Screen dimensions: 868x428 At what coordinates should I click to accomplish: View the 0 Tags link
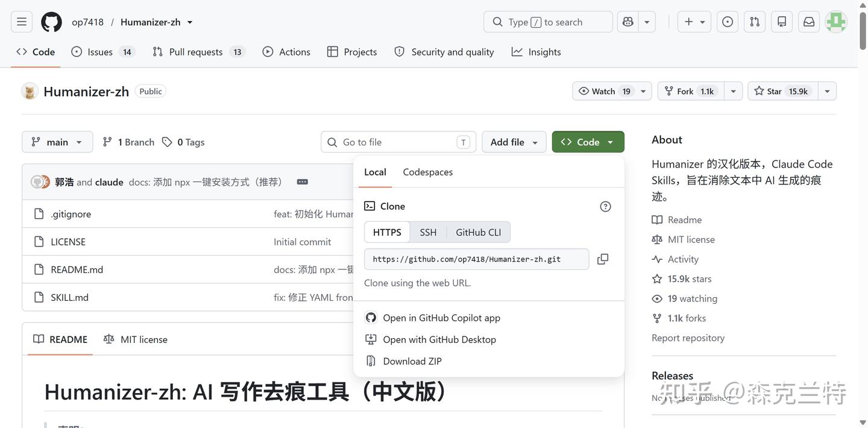[183, 142]
